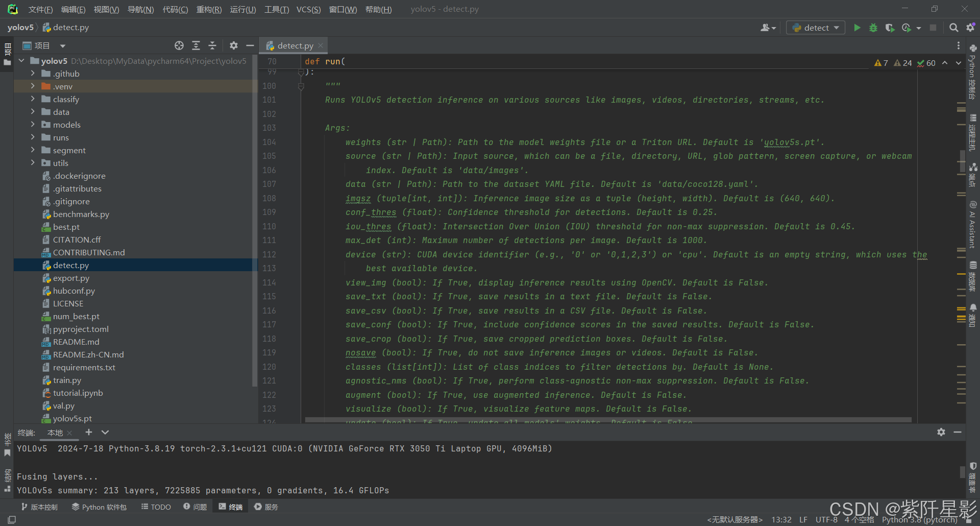Click the editor horizontal scrollbar
The height and width of the screenshot is (526, 980).
[608, 420]
